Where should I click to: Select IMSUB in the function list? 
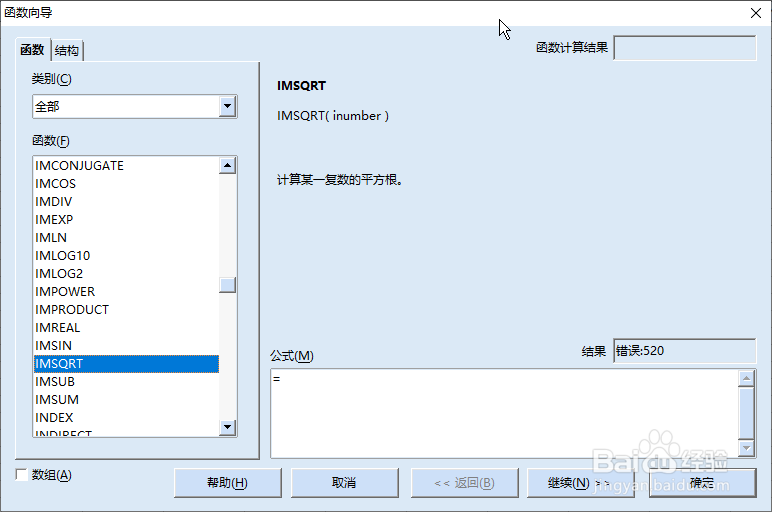126,382
